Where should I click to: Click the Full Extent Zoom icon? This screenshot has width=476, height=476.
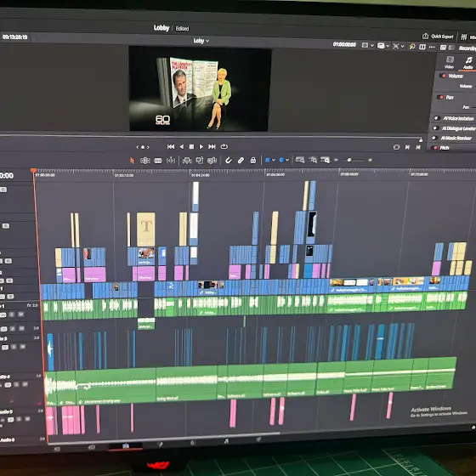300,160
